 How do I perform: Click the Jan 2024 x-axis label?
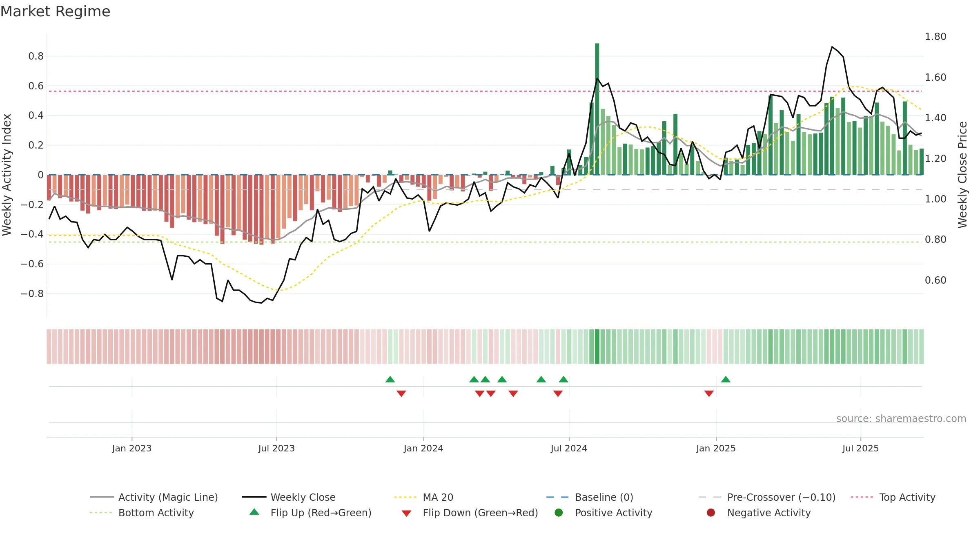pyautogui.click(x=423, y=448)
